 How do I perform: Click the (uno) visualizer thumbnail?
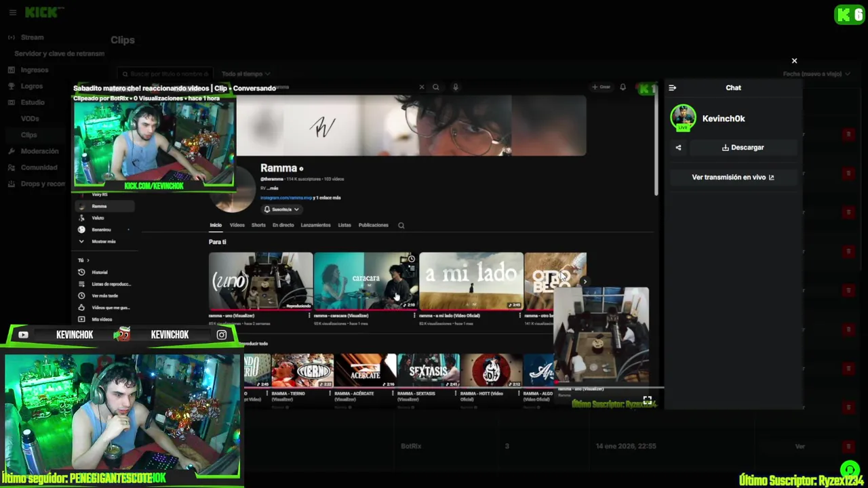pos(261,281)
